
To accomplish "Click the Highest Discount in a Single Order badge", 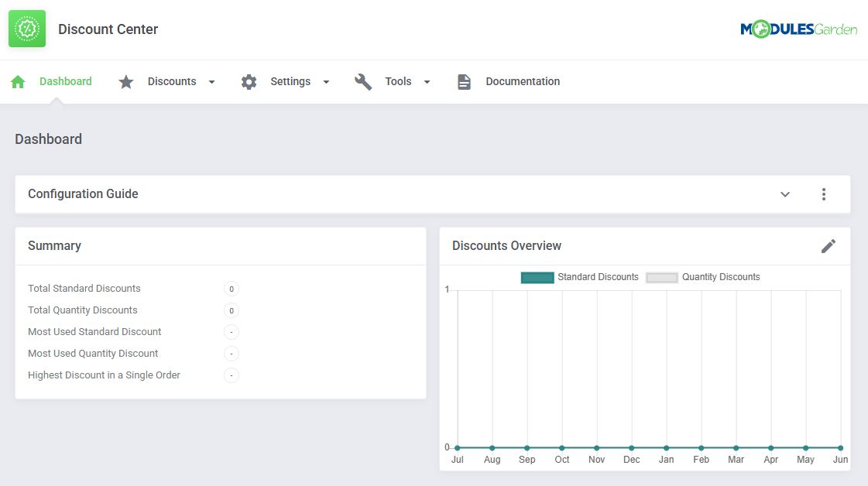I will [x=232, y=375].
